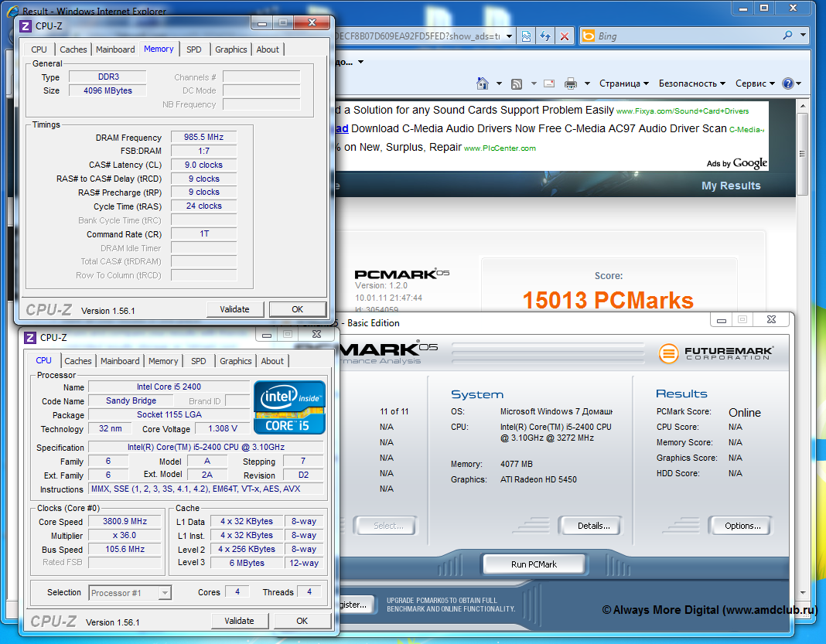Viewport: 826px width, 644px height.
Task: Open Mainboard tab in top CPU-Z window
Action: pos(115,49)
